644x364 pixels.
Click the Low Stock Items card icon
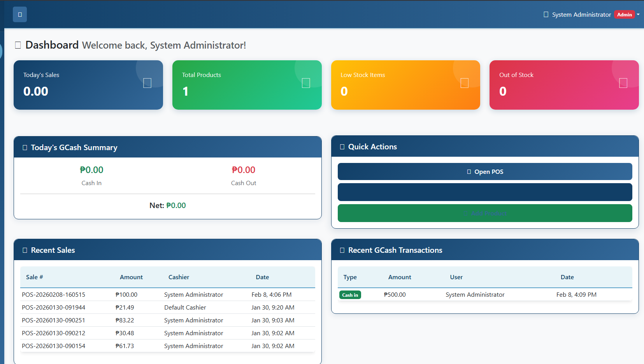click(464, 83)
